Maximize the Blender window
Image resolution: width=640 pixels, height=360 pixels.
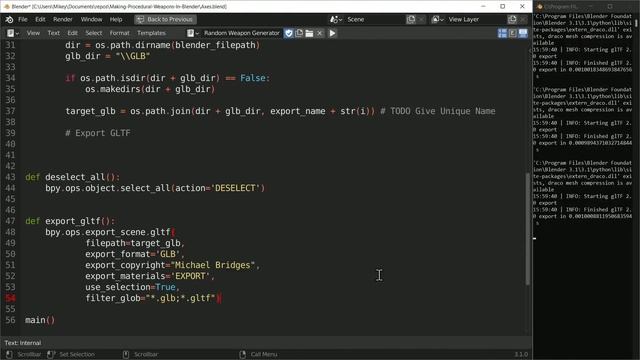click(x=502, y=6)
